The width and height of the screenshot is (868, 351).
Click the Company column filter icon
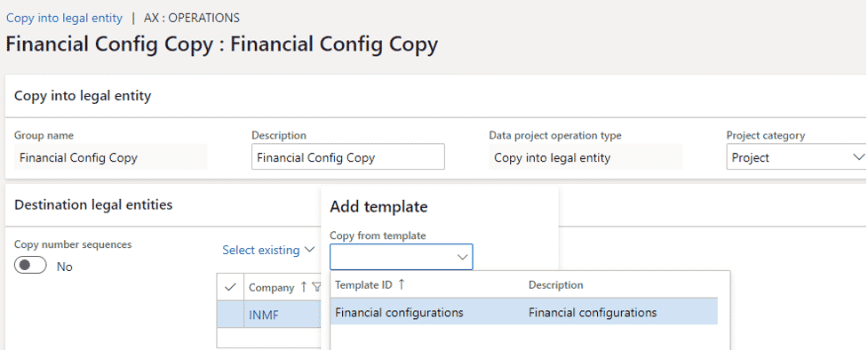click(316, 287)
